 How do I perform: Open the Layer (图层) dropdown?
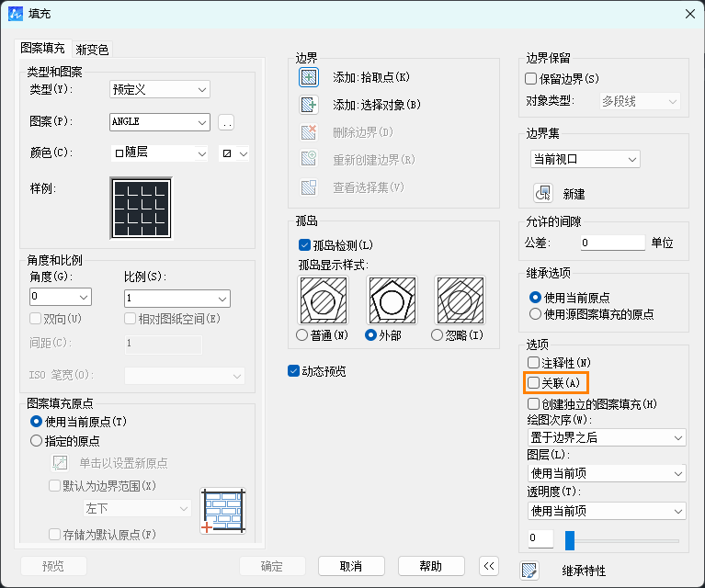607,473
